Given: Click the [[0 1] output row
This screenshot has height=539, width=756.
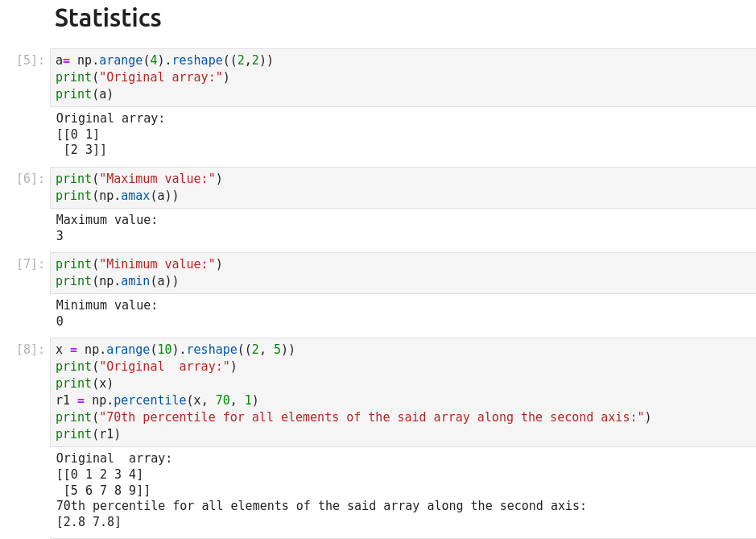Looking at the screenshot, I should (x=78, y=135).
